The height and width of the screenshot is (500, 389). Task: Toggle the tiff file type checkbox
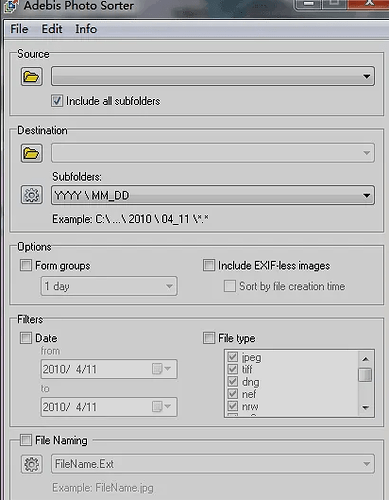point(233,369)
